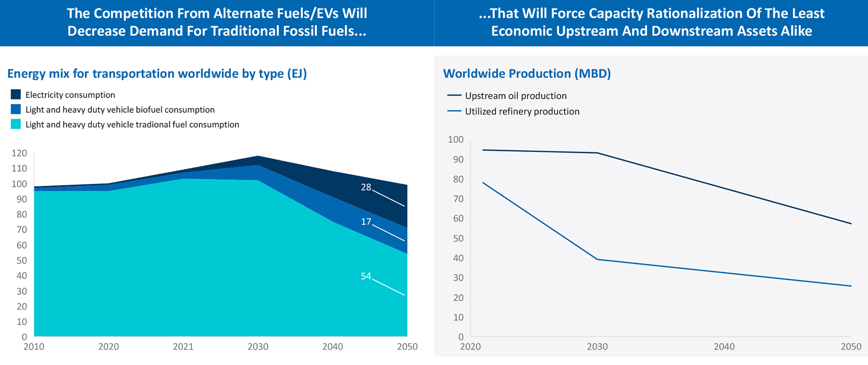Click the 'Force Capacity Rationalization' header banner

pyautogui.click(x=651, y=23)
